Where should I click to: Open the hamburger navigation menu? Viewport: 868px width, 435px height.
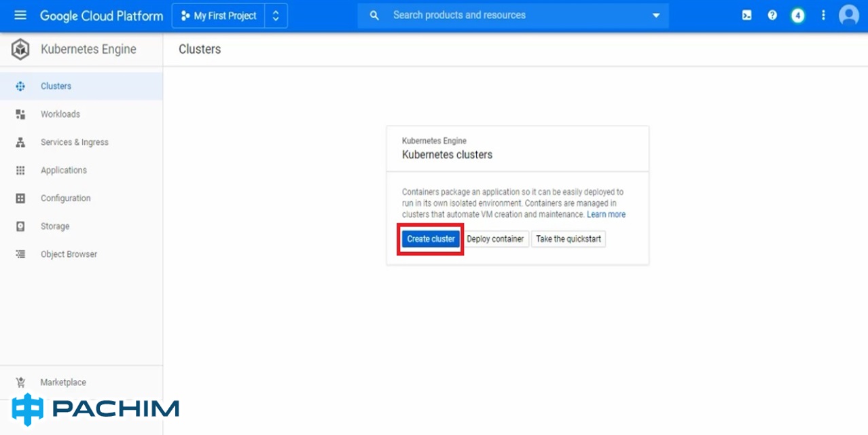[x=20, y=15]
